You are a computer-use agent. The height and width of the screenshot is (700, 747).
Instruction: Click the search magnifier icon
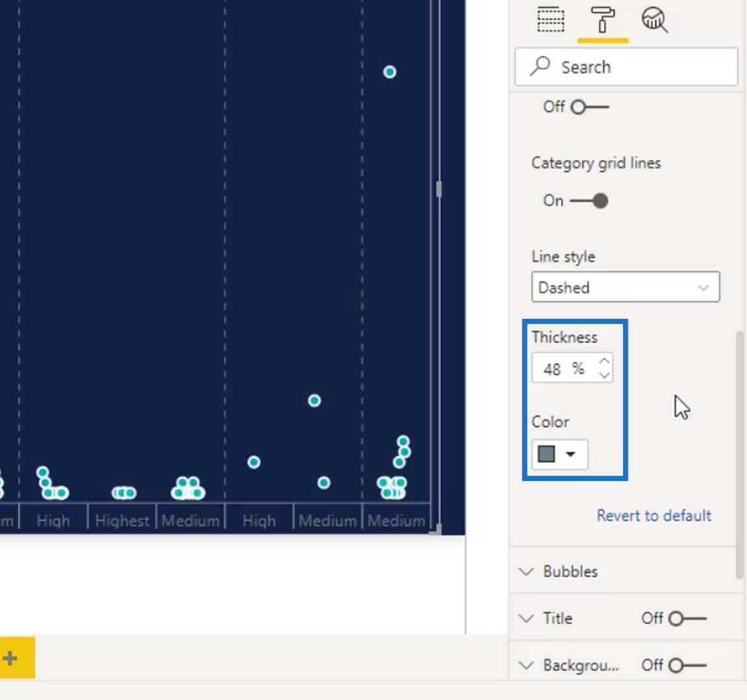click(540, 66)
